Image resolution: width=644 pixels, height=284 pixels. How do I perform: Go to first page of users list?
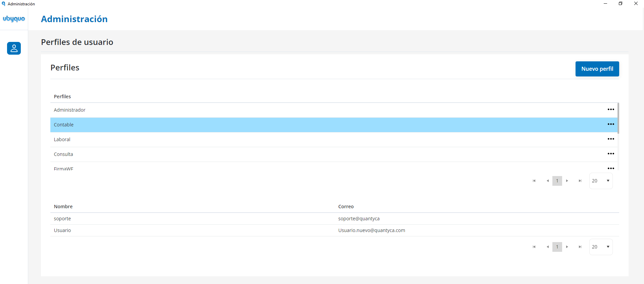534,247
